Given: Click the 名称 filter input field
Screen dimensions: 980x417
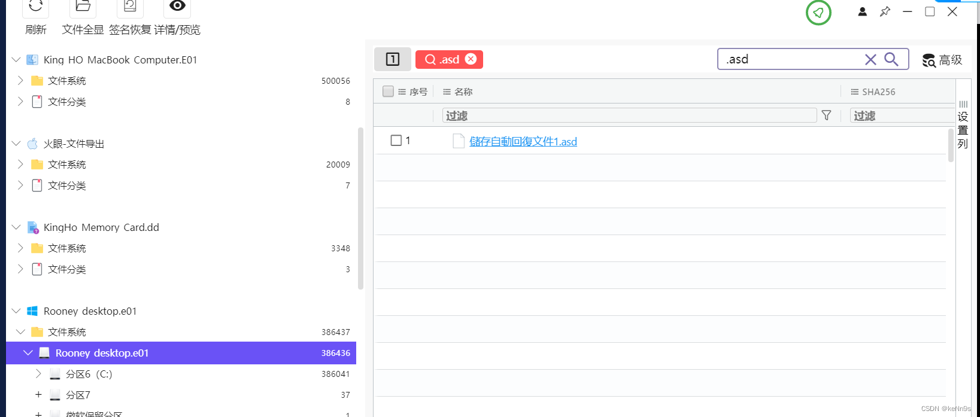Looking at the screenshot, I should click(630, 115).
